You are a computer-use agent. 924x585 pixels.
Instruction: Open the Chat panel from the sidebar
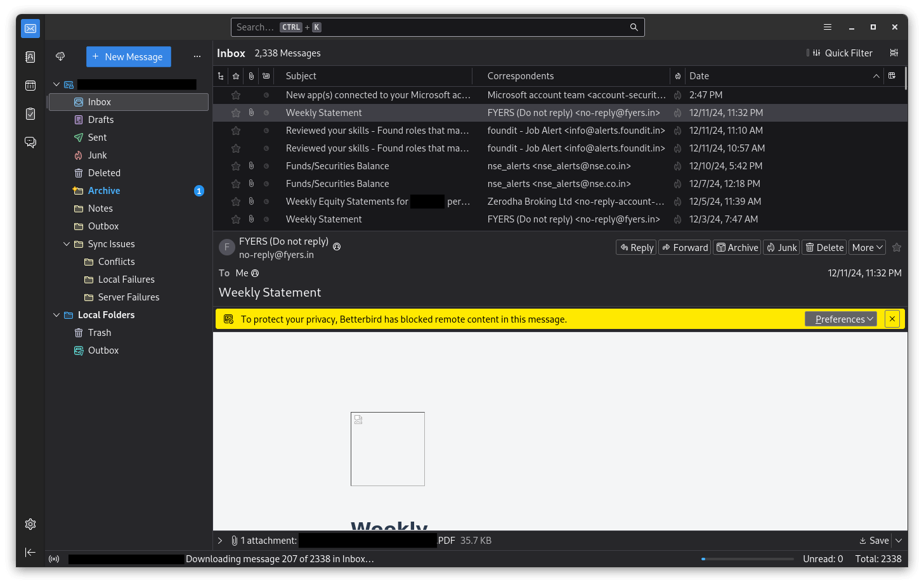point(30,142)
